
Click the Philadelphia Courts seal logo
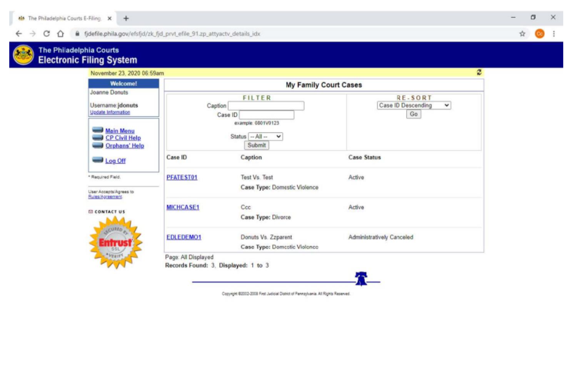[23, 54]
